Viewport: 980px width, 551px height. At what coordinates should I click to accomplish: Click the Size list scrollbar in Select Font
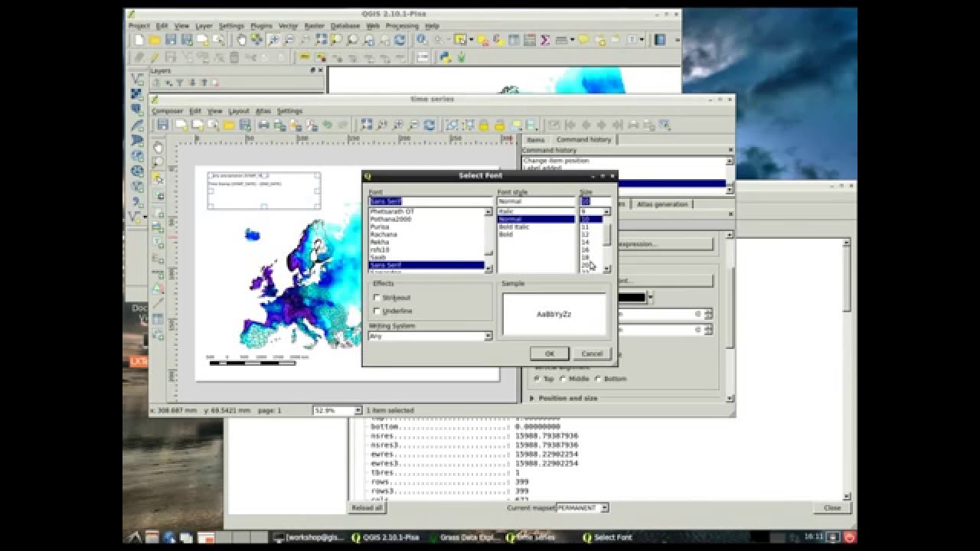(607, 240)
